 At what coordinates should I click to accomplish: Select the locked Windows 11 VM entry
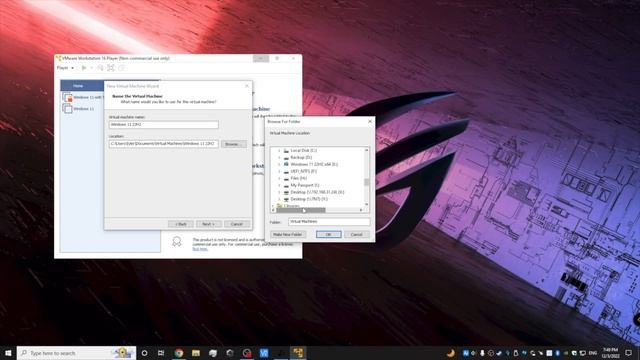tap(82, 98)
